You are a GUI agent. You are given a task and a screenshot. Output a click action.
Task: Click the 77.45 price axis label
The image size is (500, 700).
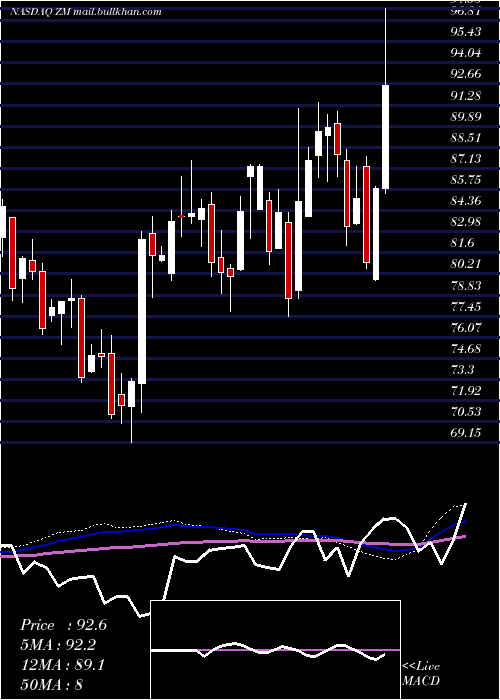pyautogui.click(x=466, y=306)
